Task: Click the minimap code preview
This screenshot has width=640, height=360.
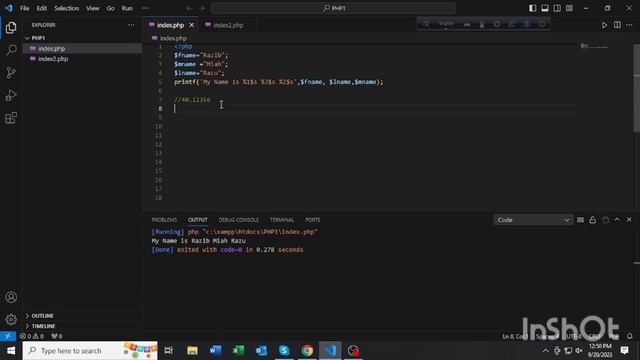Action: point(594,46)
